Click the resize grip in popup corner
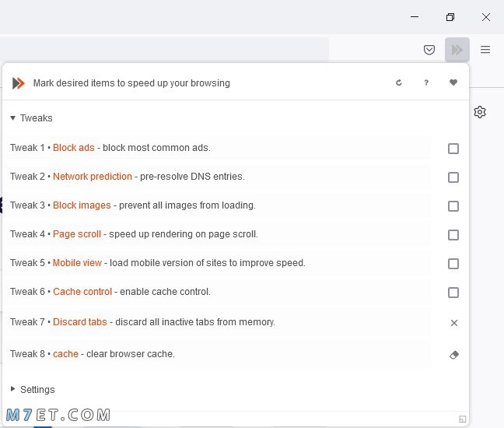Screen dimensions: 504x428 coord(463,419)
